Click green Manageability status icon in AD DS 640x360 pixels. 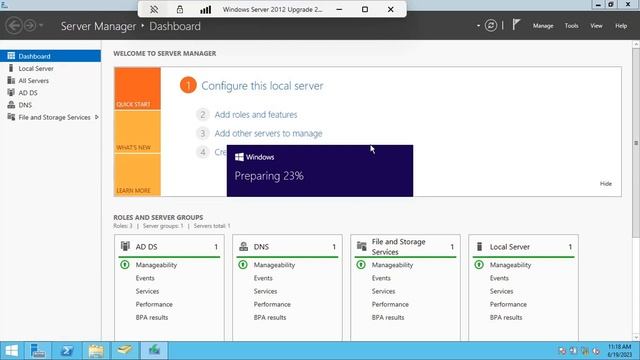point(125,264)
